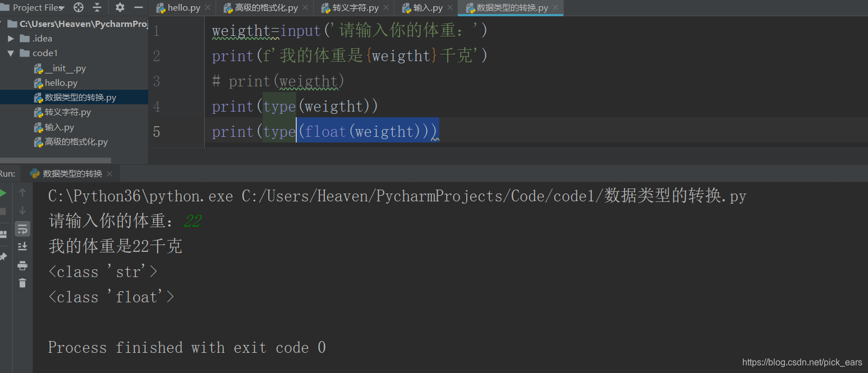Click the commented '# print(weigtht)' line
The width and height of the screenshot is (868, 373).
[x=278, y=81]
